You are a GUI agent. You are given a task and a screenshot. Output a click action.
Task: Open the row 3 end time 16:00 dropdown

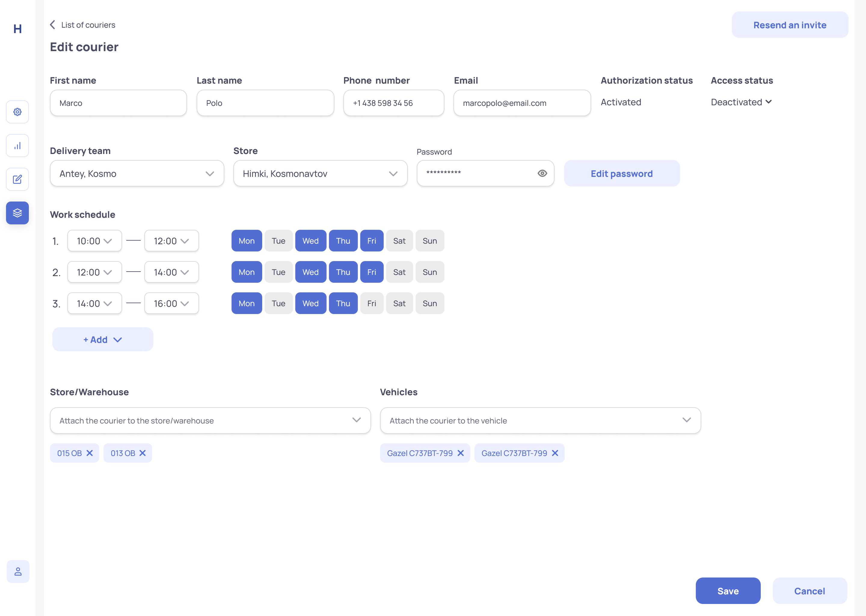[x=171, y=303]
